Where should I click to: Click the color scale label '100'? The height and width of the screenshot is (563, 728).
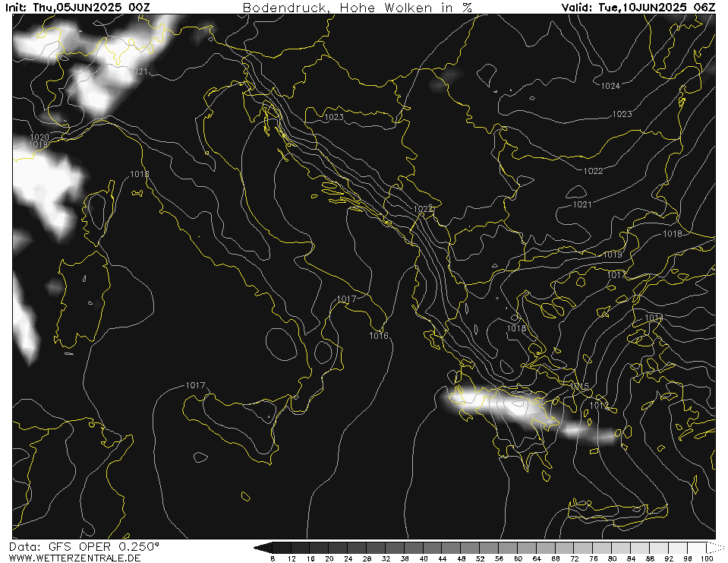click(x=707, y=558)
